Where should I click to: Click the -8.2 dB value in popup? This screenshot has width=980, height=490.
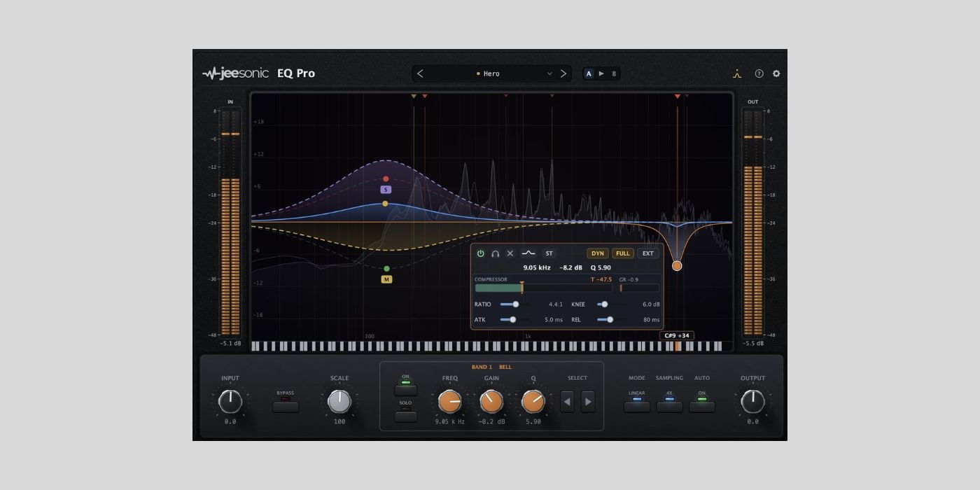[570, 267]
